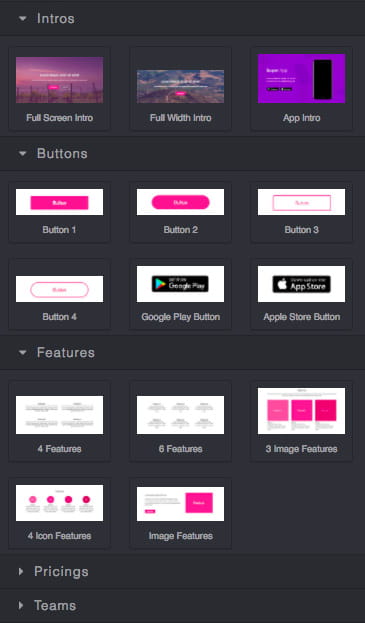Click the Intros section title
The width and height of the screenshot is (365, 623).
click(x=56, y=19)
